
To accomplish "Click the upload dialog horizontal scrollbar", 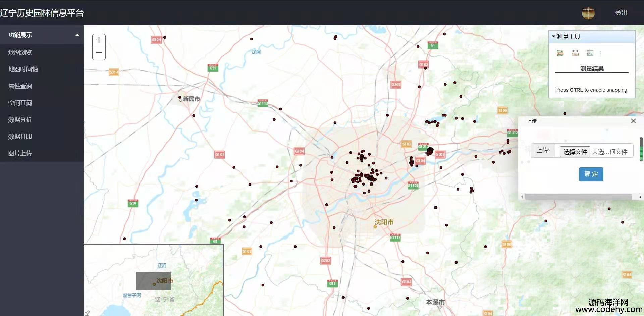I will coord(578,197).
